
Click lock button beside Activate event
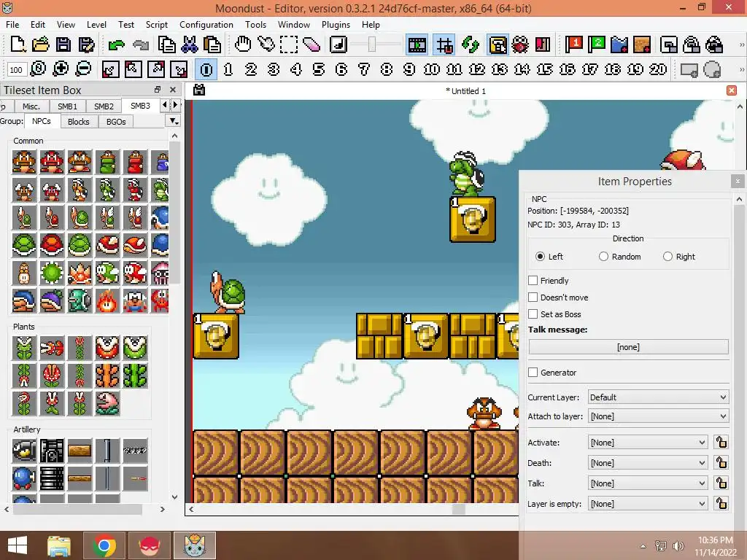(x=721, y=443)
